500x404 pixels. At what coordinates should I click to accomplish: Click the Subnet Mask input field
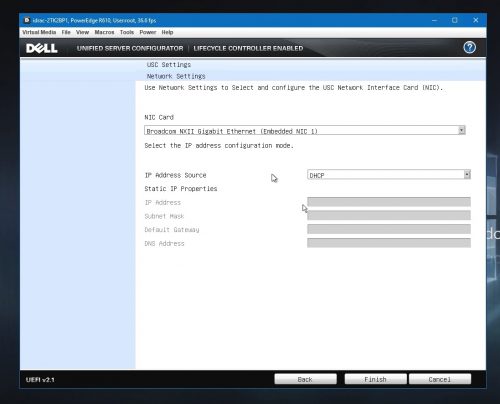pos(389,215)
